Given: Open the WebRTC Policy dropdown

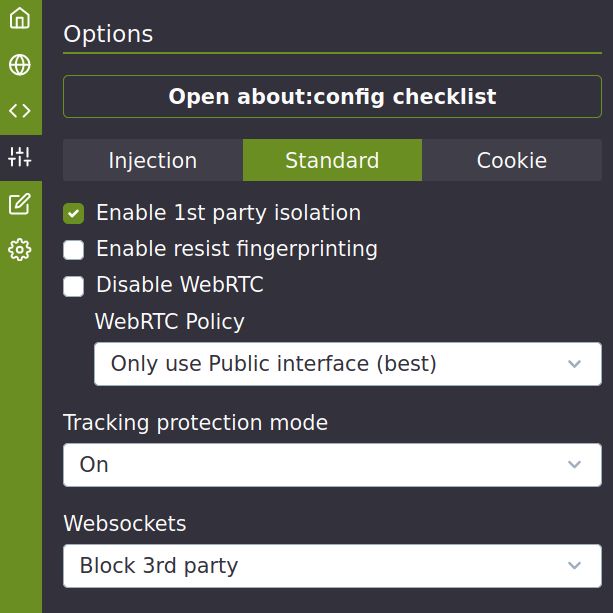Looking at the screenshot, I should (x=348, y=364).
